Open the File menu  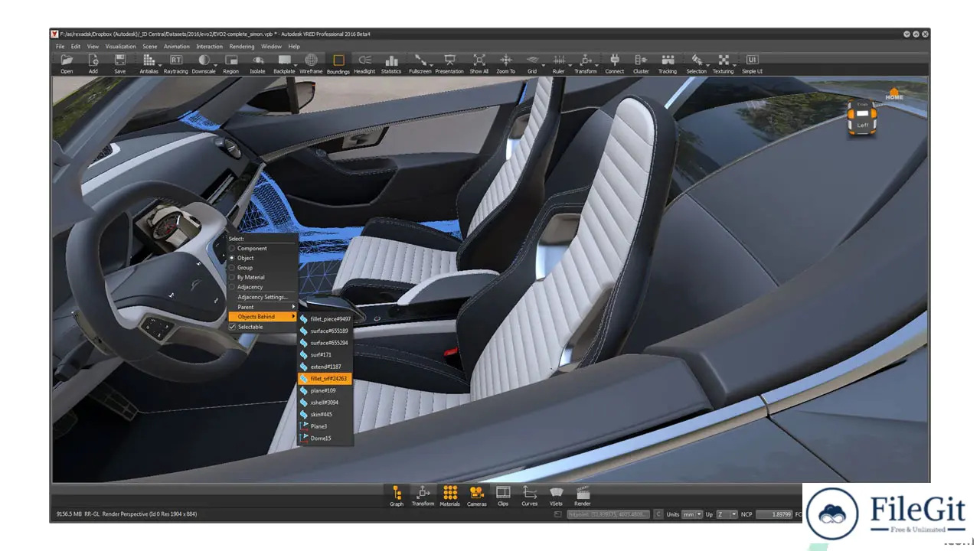pyautogui.click(x=60, y=47)
